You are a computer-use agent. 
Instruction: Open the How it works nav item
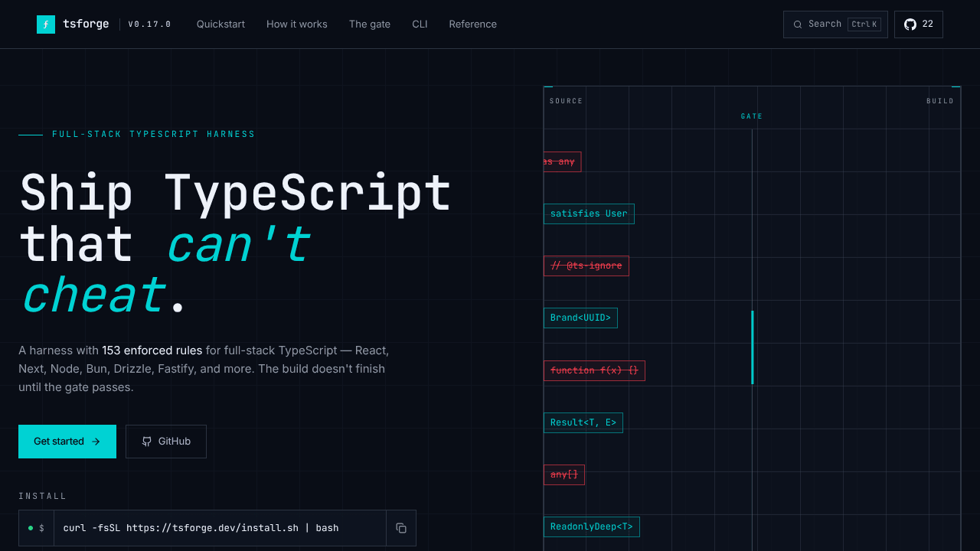coord(297,24)
